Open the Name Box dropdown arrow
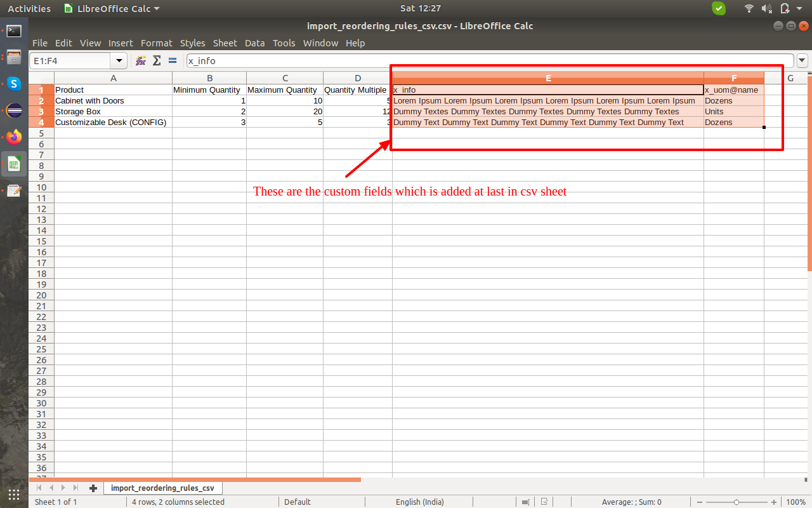812x508 pixels. click(119, 61)
